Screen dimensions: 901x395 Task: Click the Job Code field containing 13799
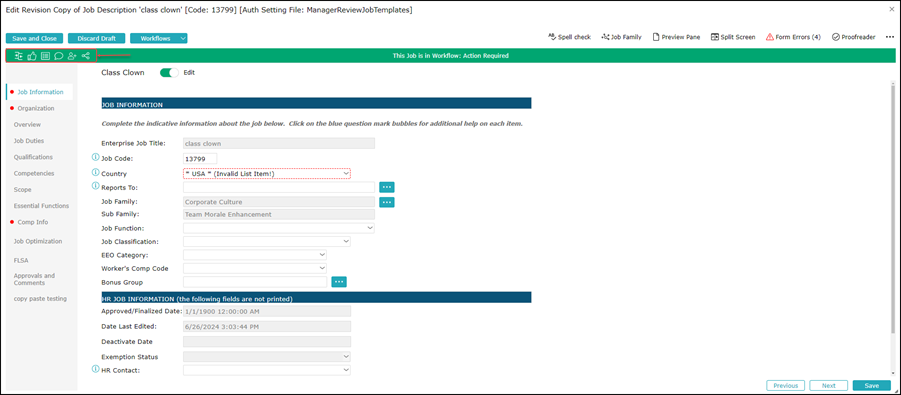pos(200,159)
